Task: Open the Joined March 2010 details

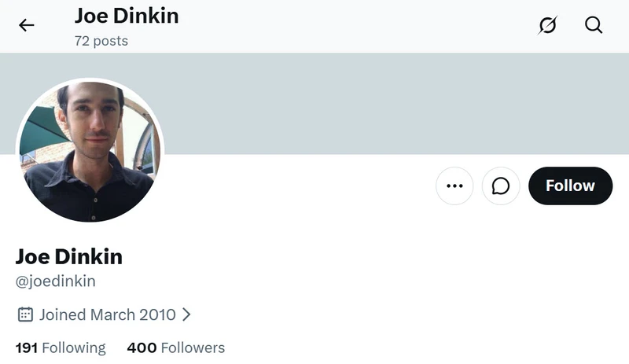Action: coord(108,314)
